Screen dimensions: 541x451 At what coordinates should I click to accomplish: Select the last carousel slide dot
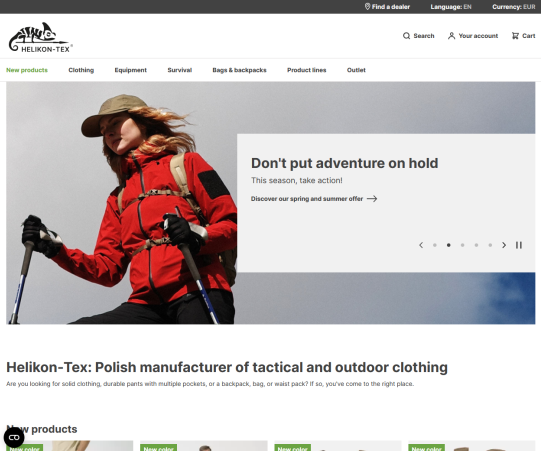click(490, 245)
